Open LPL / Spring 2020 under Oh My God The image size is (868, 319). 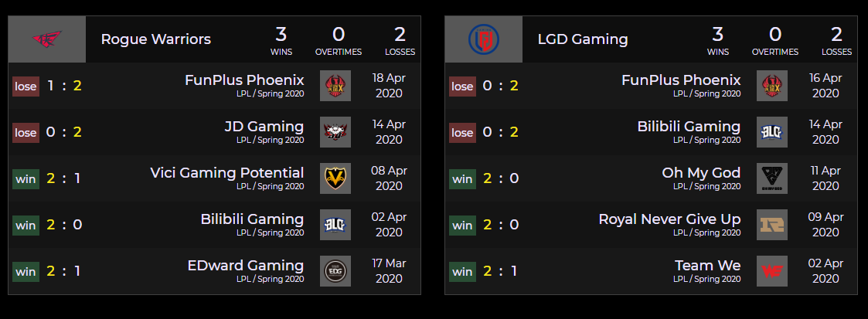click(x=706, y=186)
